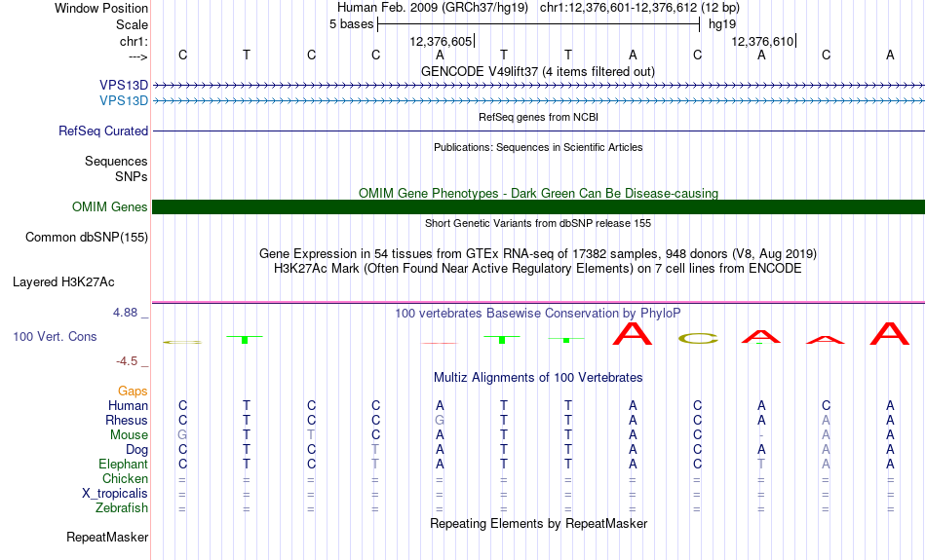Screen dimensions: 926x560
Task: Open Publications: Sequences in Scientific Articles title
Action: (538, 147)
